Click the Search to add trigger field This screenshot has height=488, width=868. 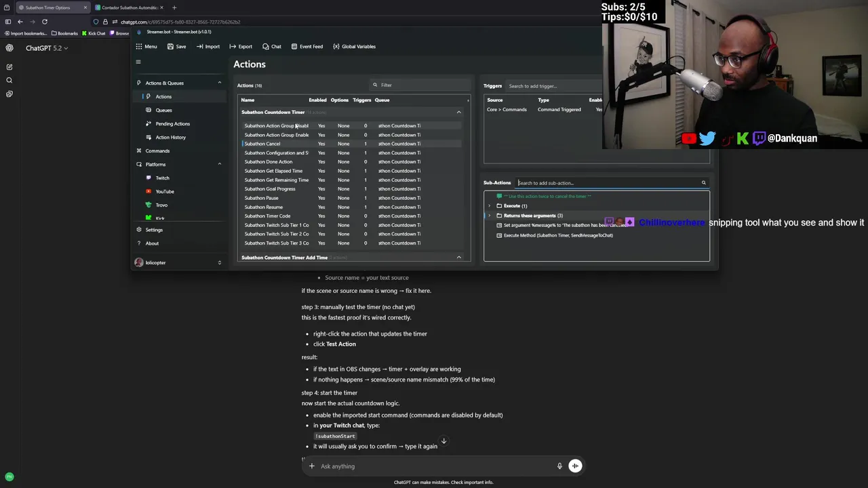555,86
